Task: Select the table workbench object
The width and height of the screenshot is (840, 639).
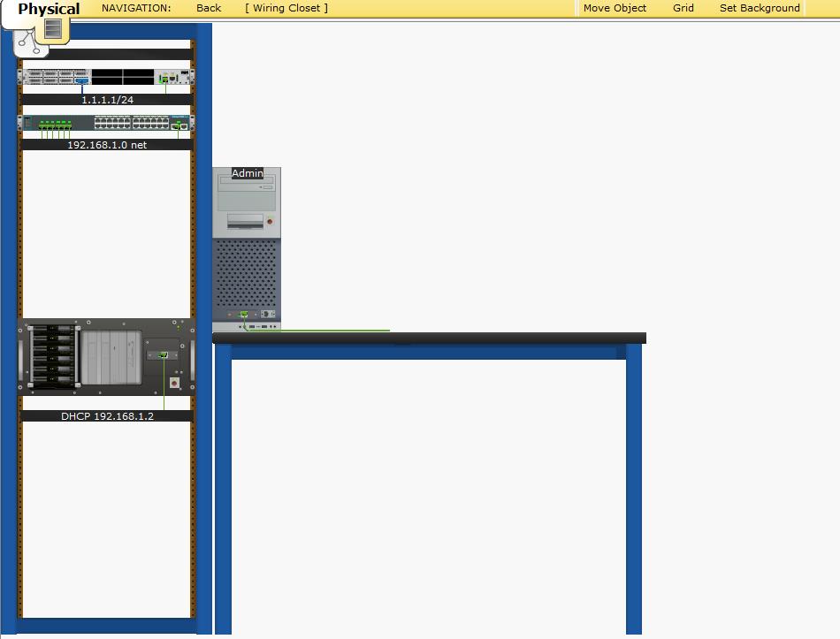Action: coord(429,482)
